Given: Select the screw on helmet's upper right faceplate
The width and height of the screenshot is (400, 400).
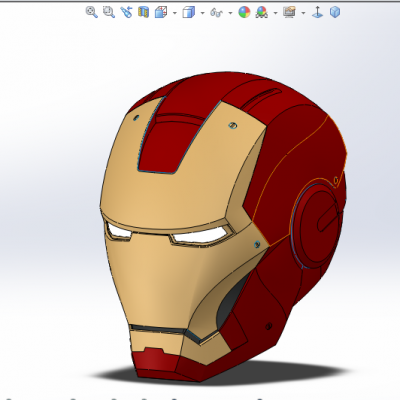Looking at the screenshot, I should pyautogui.click(x=233, y=125).
